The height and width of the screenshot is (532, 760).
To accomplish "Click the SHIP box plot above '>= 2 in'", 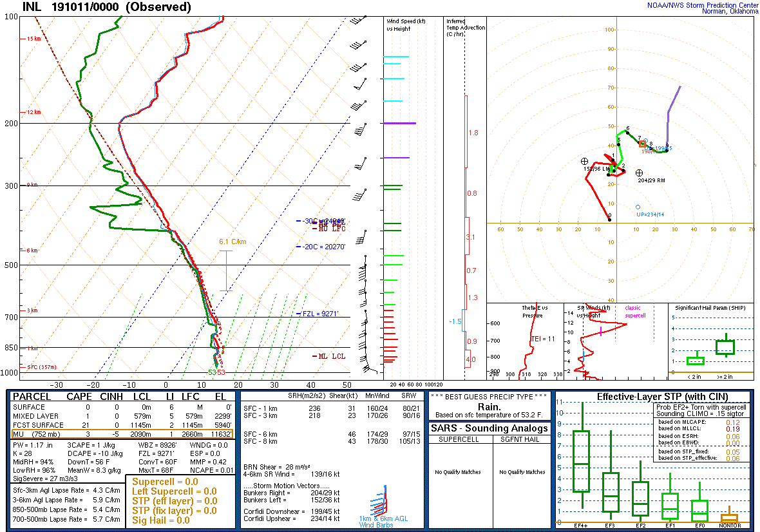I will tap(726, 346).
